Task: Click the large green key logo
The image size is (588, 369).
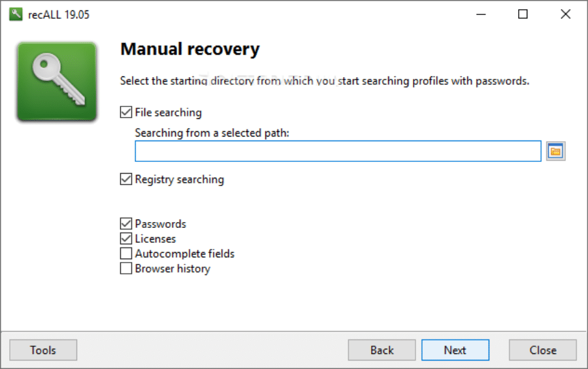Action: coord(57,82)
